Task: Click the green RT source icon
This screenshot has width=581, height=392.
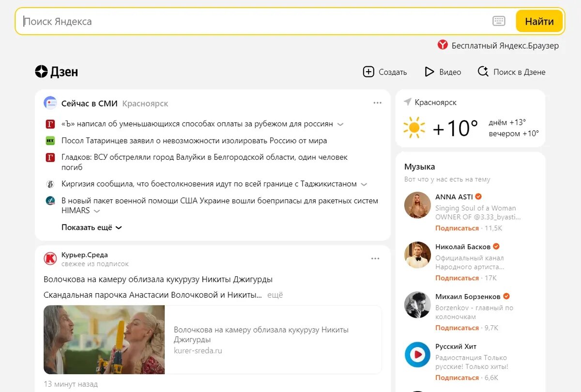Action: coord(50,141)
